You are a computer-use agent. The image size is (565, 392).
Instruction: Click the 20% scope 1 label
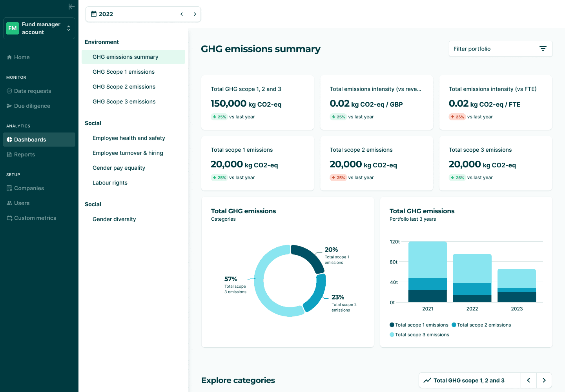(331, 250)
